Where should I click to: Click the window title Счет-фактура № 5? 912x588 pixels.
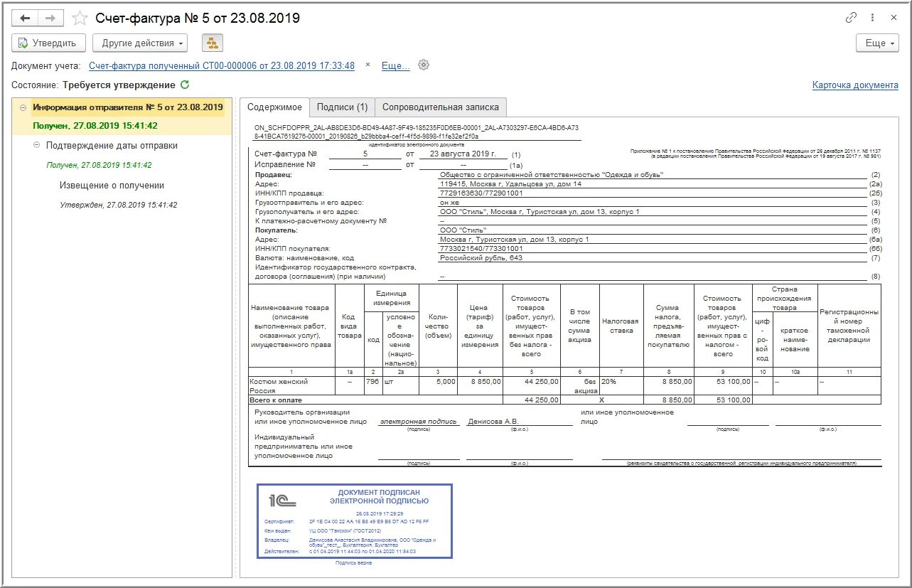point(198,18)
